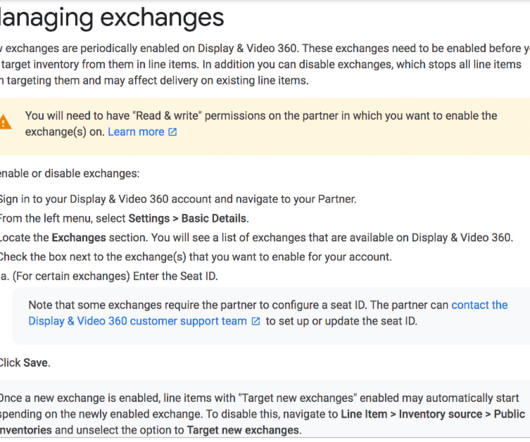This screenshot has width=530, height=442.
Task: Click external-link icon beside Learn more
Action: point(172,132)
